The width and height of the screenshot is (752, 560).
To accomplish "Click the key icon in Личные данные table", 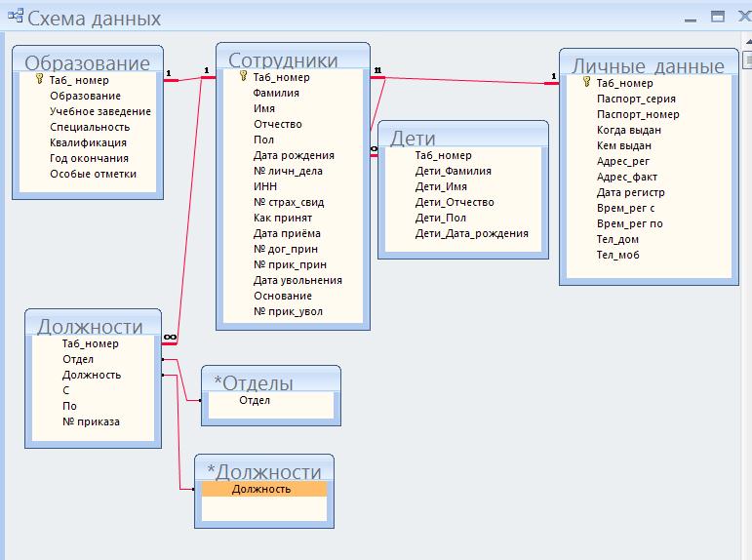I will 586,82.
